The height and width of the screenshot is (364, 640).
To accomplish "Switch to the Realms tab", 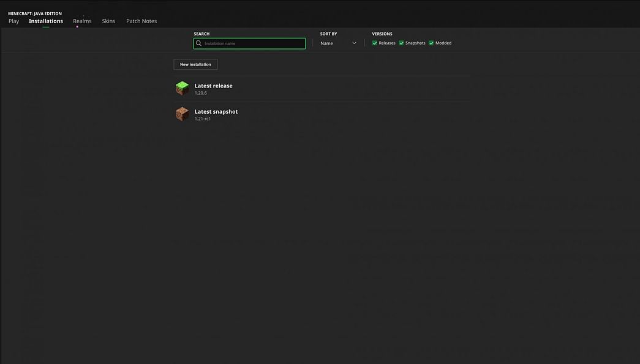I will click(82, 21).
